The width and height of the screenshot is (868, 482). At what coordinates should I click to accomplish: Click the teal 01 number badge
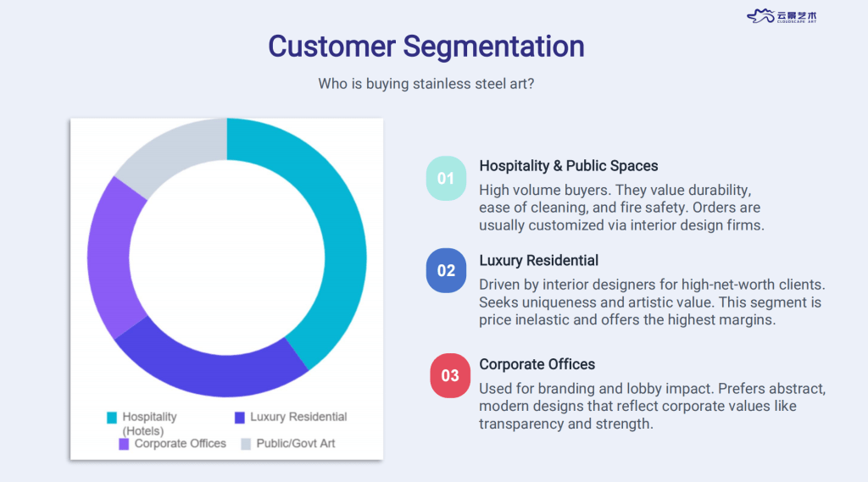[446, 178]
